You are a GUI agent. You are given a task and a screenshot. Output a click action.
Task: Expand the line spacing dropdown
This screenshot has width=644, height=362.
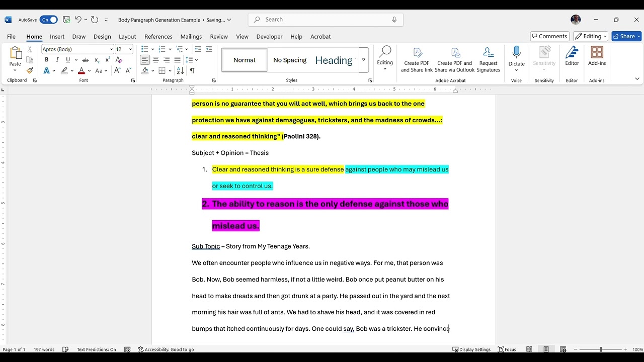(x=196, y=60)
